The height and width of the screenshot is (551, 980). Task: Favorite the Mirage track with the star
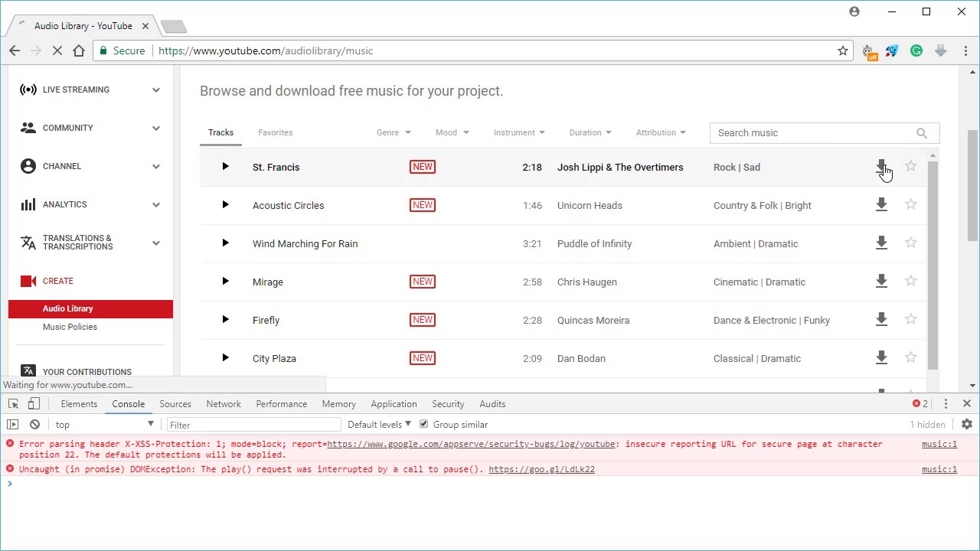910,282
